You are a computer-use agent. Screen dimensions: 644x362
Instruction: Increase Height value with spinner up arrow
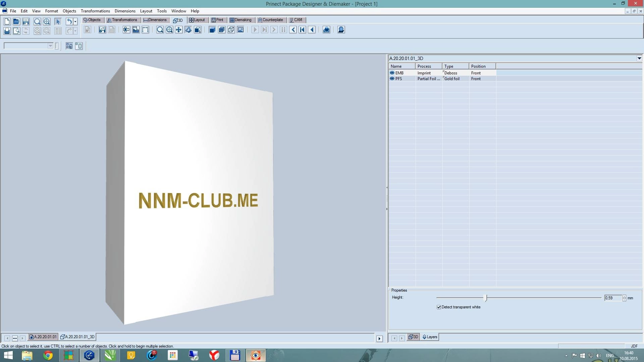(x=624, y=296)
